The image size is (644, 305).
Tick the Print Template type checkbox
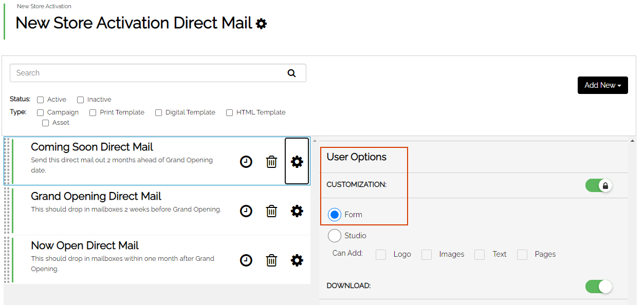[x=93, y=112]
